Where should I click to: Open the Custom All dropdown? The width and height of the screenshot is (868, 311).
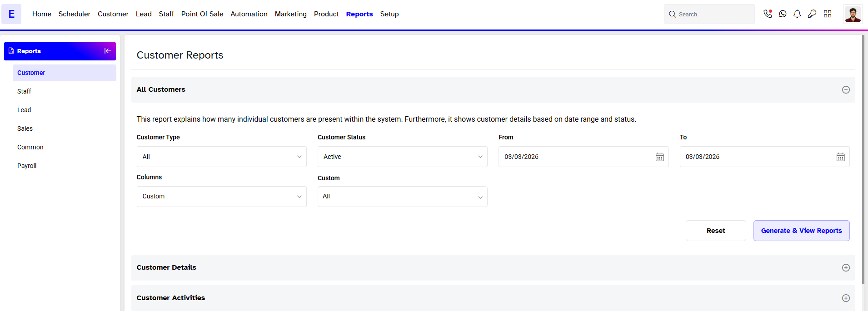tap(403, 197)
